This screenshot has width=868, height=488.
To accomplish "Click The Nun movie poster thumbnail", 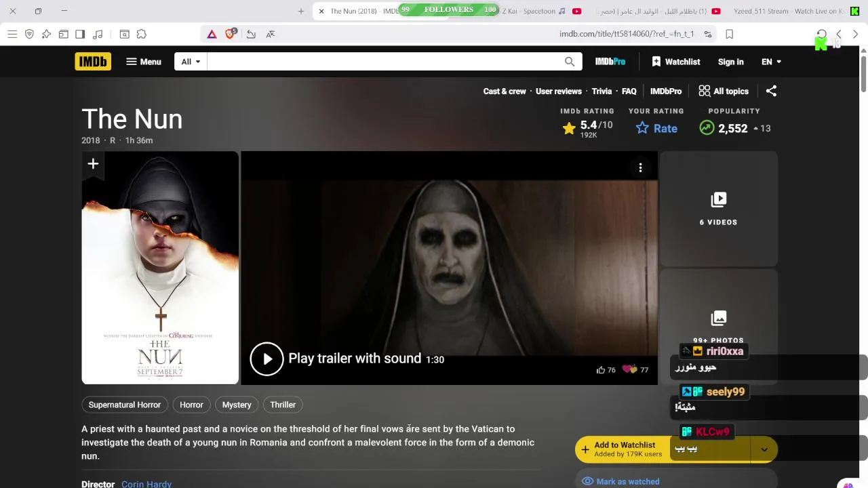I will 160,268.
